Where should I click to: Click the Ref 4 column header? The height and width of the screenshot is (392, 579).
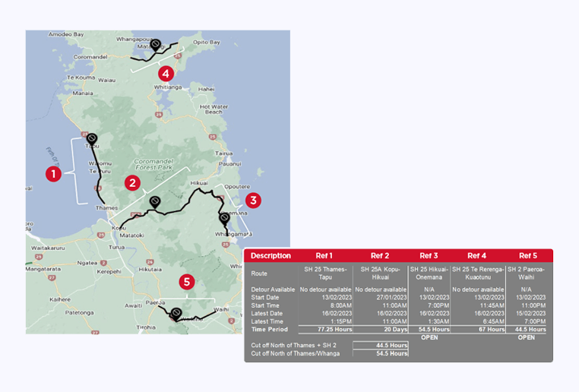[477, 256]
